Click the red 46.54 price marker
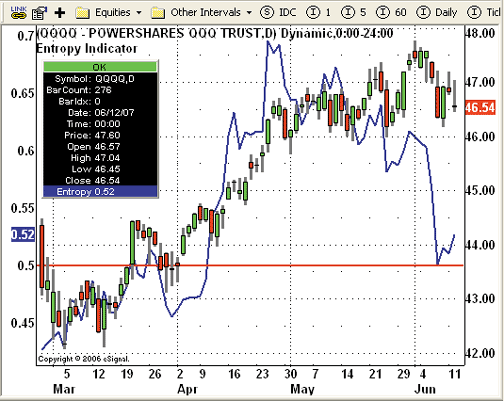 (480, 108)
